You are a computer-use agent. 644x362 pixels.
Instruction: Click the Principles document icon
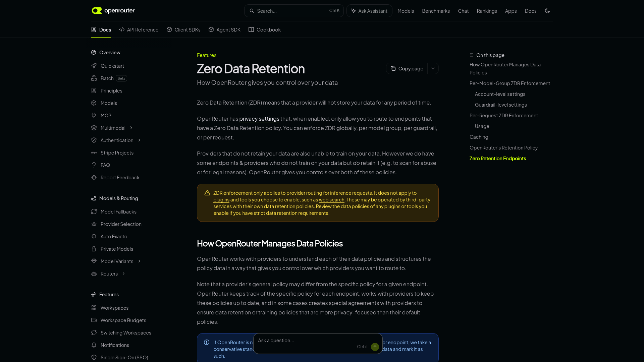(x=94, y=90)
